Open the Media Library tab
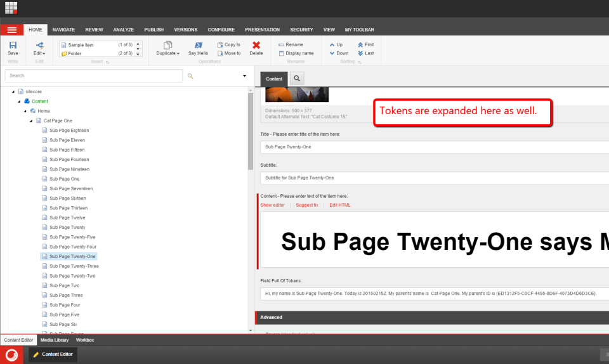Screen dimensions: 609x364 (x=55, y=340)
